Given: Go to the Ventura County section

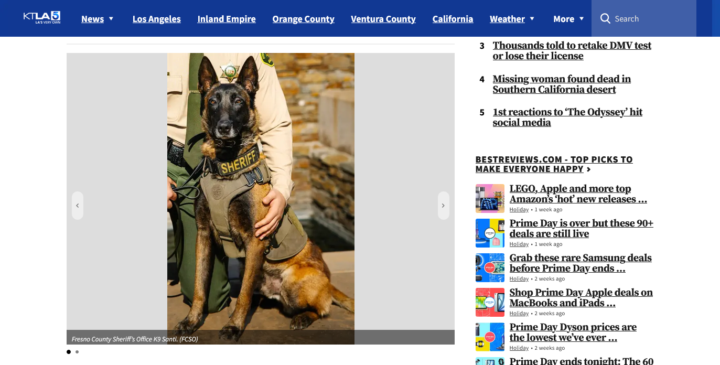Looking at the screenshot, I should (x=383, y=19).
